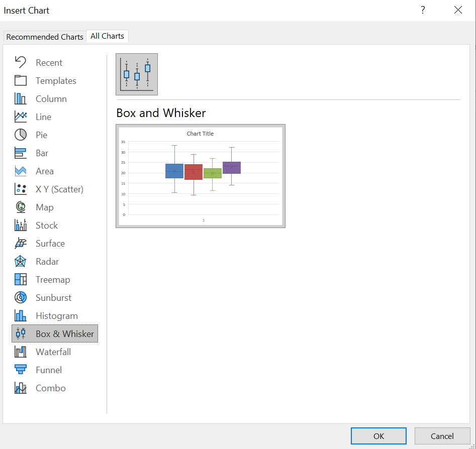Screen dimensions: 476x449
Task: Choose the Pie chart icon
Action: (20, 135)
